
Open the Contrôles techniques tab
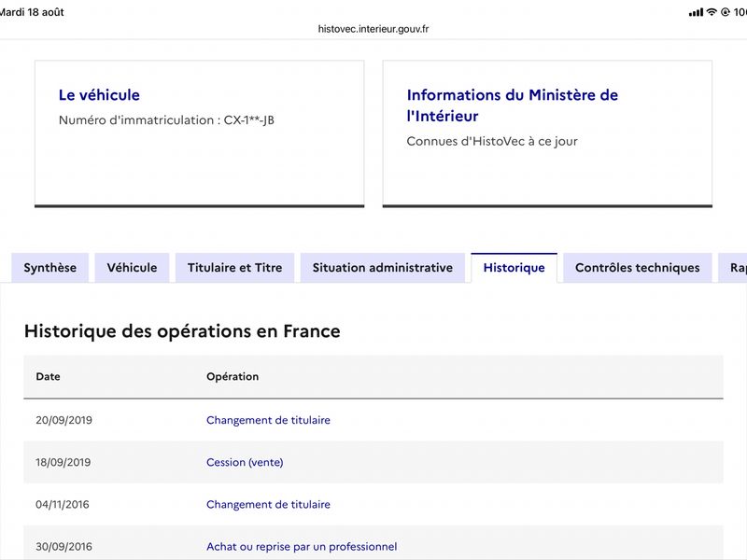pyautogui.click(x=638, y=268)
